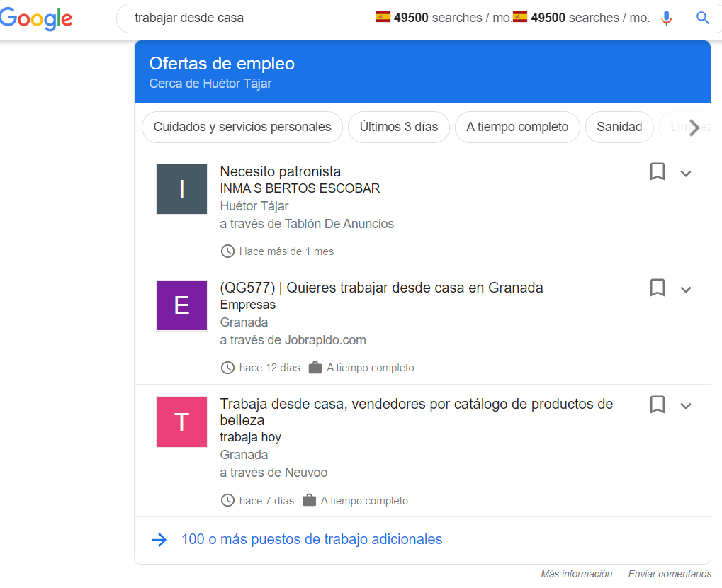
Task: Click the arrow icon beside additional jobs
Action: point(159,540)
